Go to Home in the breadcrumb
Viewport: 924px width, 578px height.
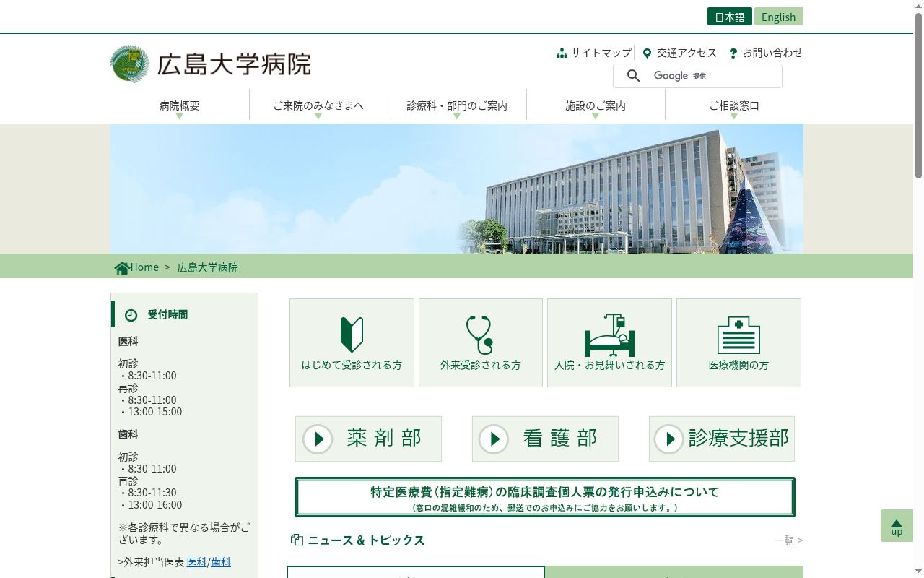pos(144,267)
